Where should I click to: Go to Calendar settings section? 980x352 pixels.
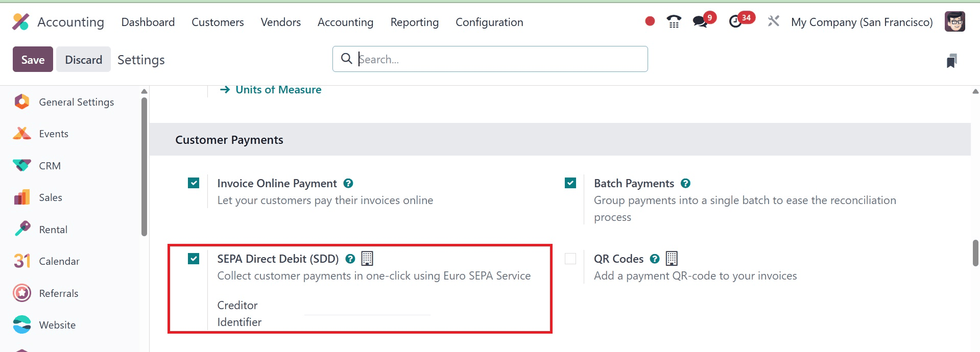pyautogui.click(x=59, y=261)
